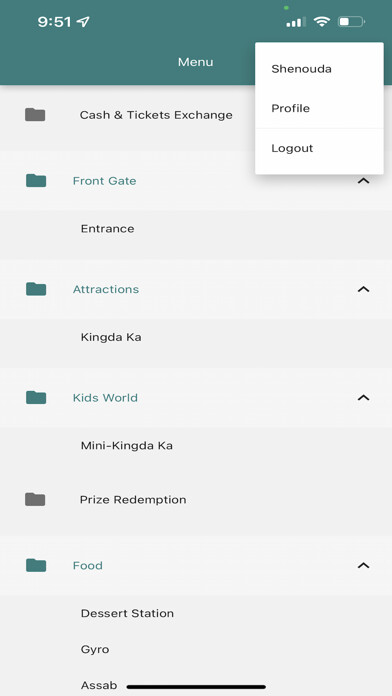Viewport: 392px width, 696px height.
Task: Tap the Front Gate folder icon
Action: pos(36,181)
